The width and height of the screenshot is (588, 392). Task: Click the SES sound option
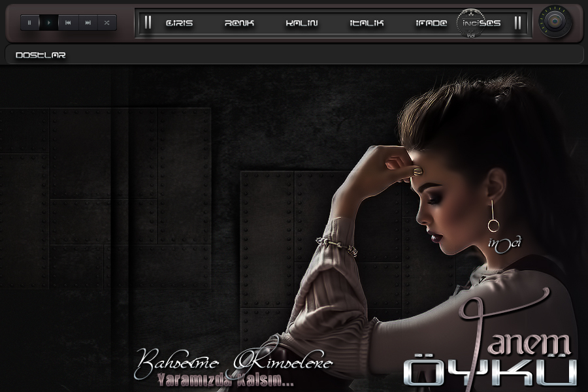coord(491,23)
